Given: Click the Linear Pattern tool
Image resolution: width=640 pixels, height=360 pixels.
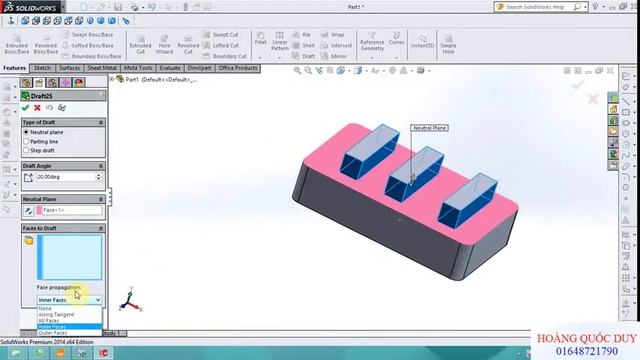Looking at the screenshot, I should [x=280, y=41].
